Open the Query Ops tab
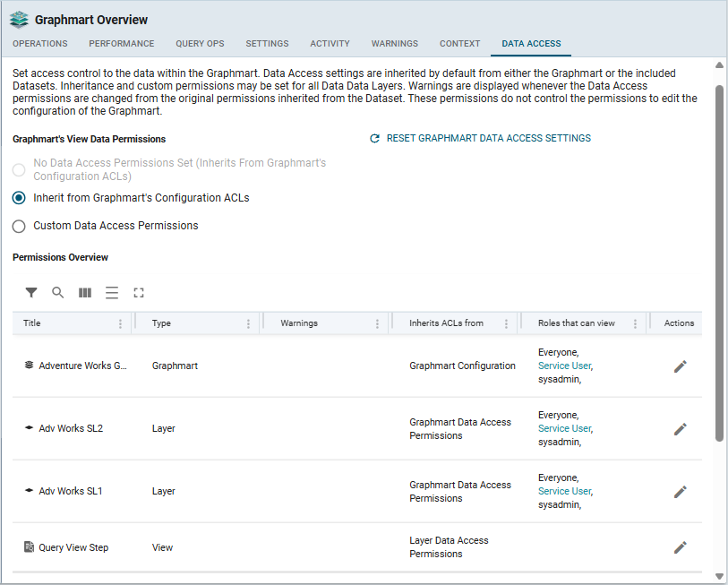This screenshot has height=585, width=728. (x=200, y=43)
